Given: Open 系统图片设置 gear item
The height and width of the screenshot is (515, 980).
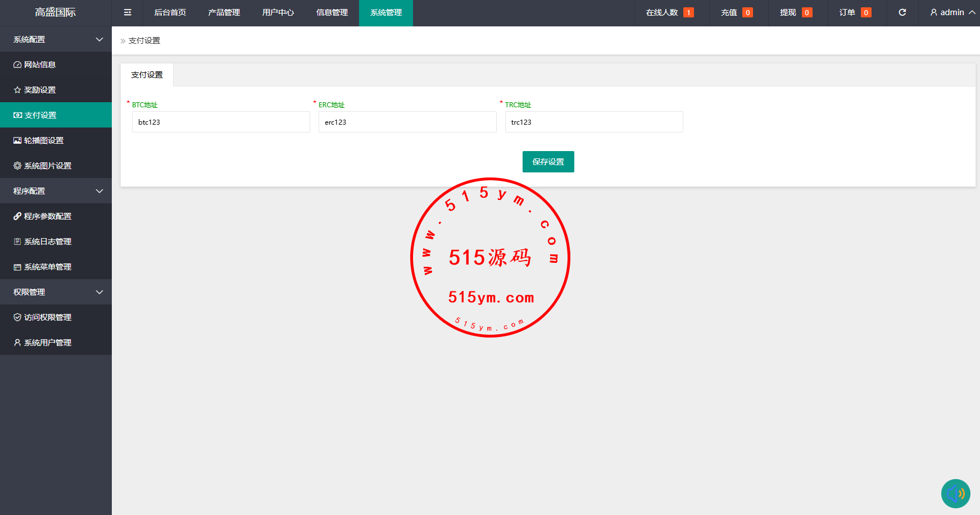Looking at the screenshot, I should click(48, 166).
